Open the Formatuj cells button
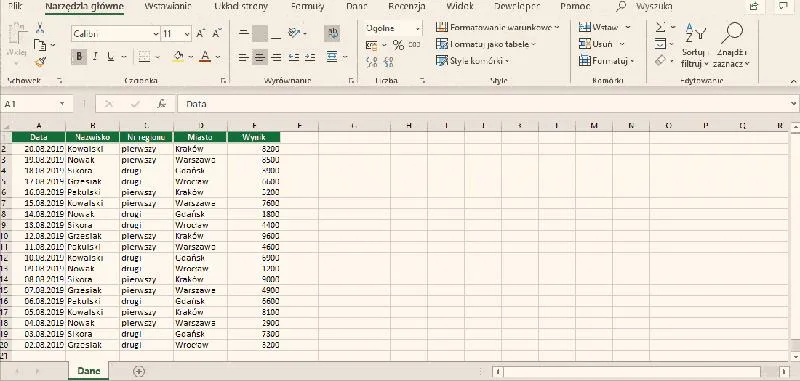 (x=607, y=61)
